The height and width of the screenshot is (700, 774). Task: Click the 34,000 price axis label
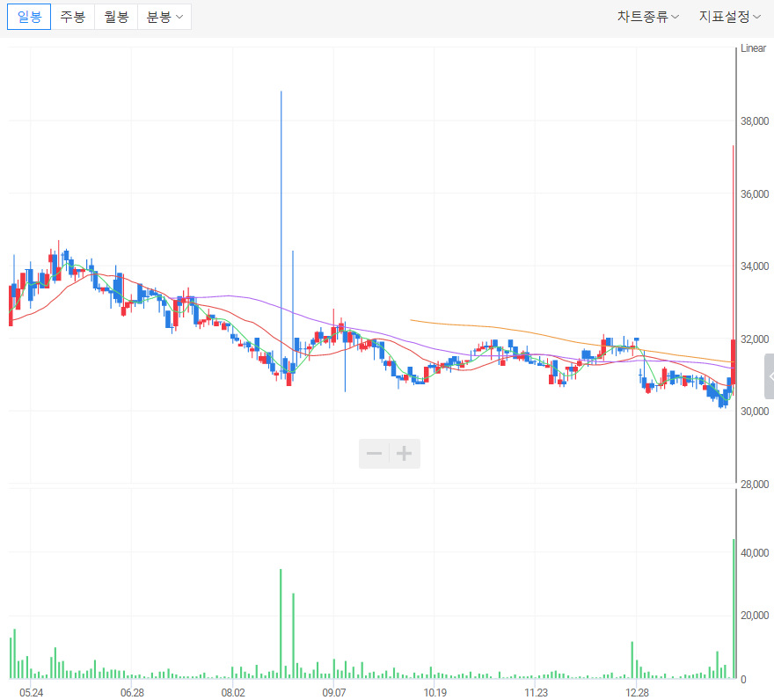(755, 266)
